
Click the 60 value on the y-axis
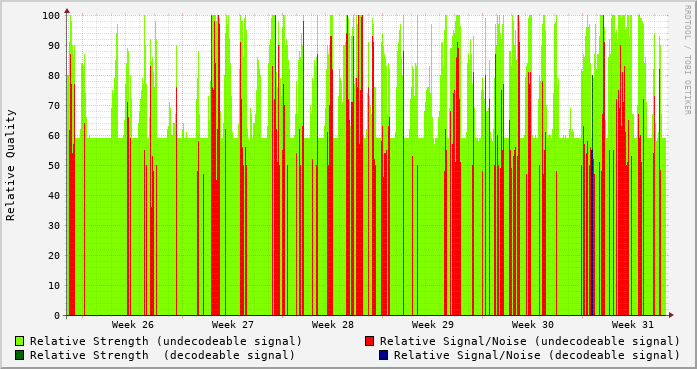(x=54, y=136)
